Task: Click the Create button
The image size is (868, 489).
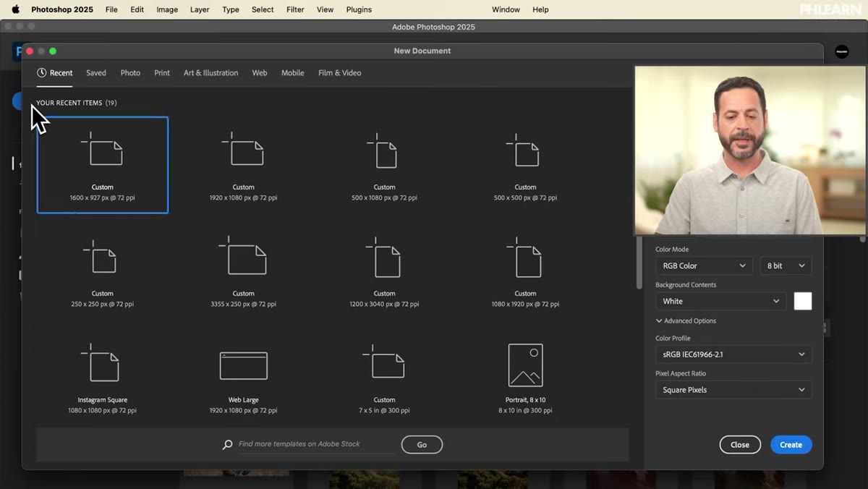Action: click(x=791, y=445)
